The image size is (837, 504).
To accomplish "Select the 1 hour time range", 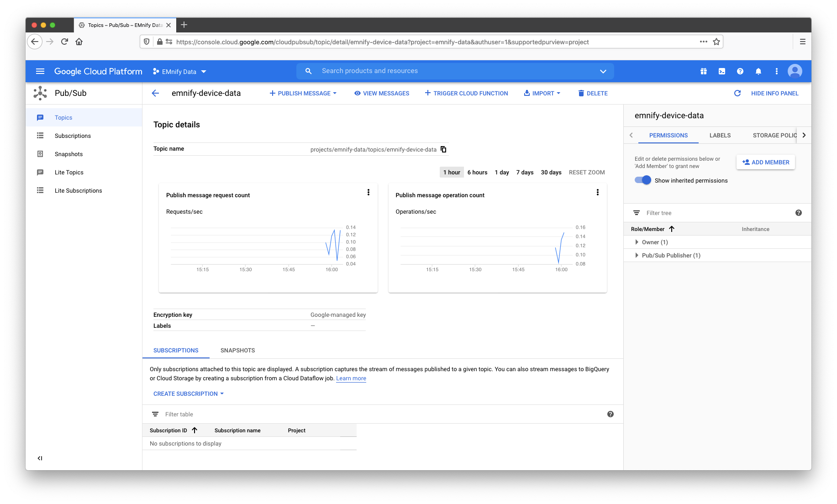I will point(452,172).
